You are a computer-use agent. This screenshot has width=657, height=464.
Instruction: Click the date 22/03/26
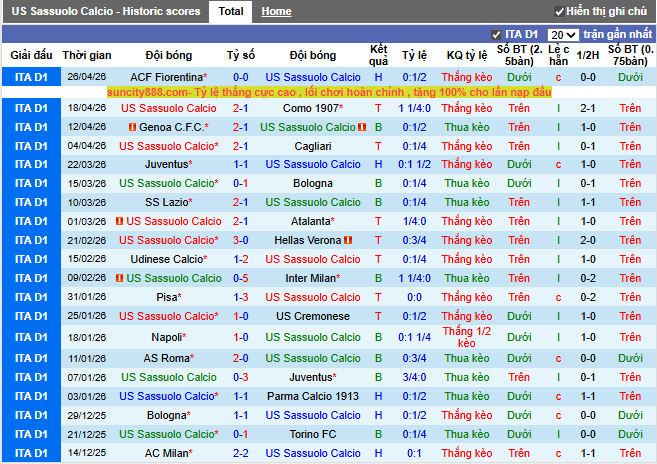point(87,164)
